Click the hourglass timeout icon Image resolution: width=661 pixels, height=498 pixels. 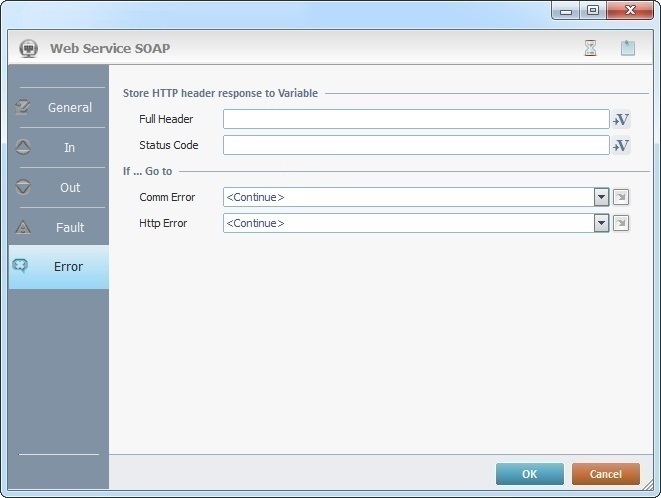pyautogui.click(x=591, y=48)
